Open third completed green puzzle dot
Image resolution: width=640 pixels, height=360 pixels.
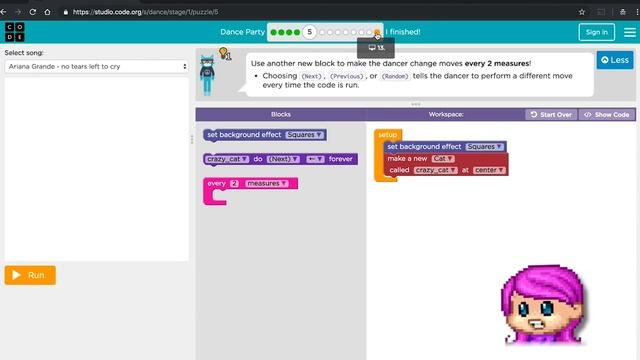[289, 32]
